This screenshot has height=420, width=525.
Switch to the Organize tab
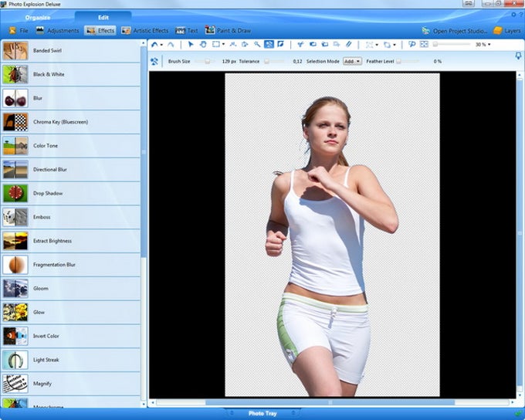point(38,18)
